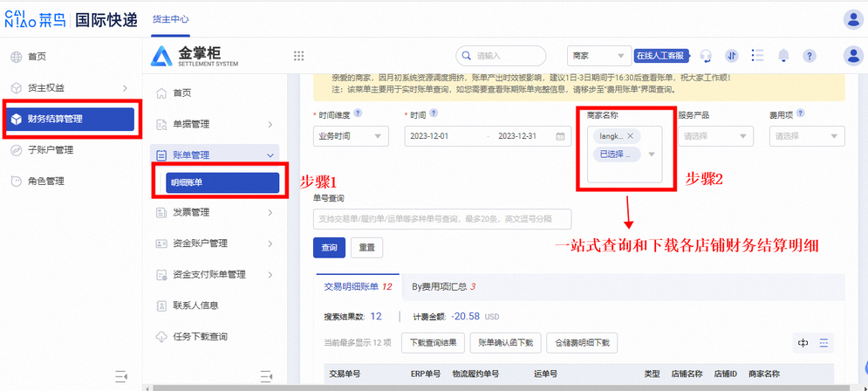The image size is (868, 391).
Task: Click the 子账户管理 link icon
Action: [16, 150]
